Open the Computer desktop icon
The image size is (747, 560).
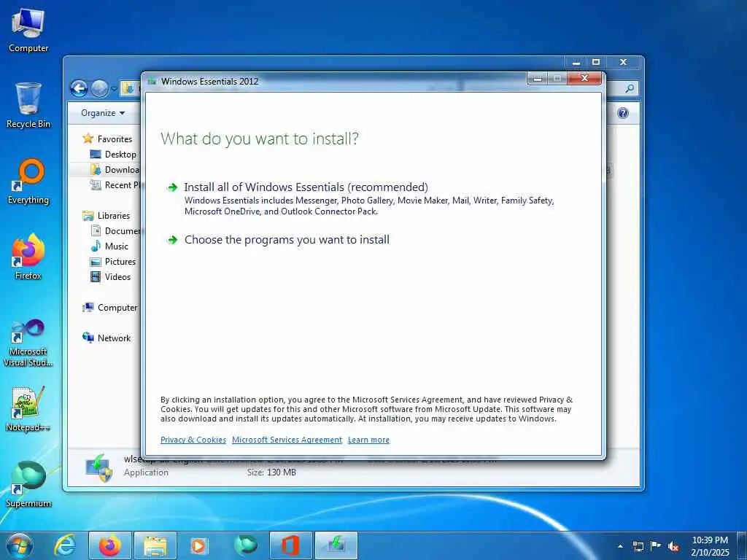28,31
